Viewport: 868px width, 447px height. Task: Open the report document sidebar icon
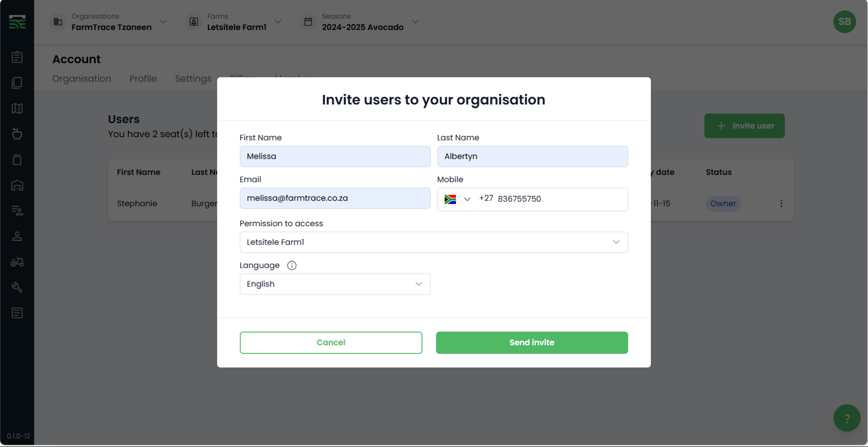17,313
